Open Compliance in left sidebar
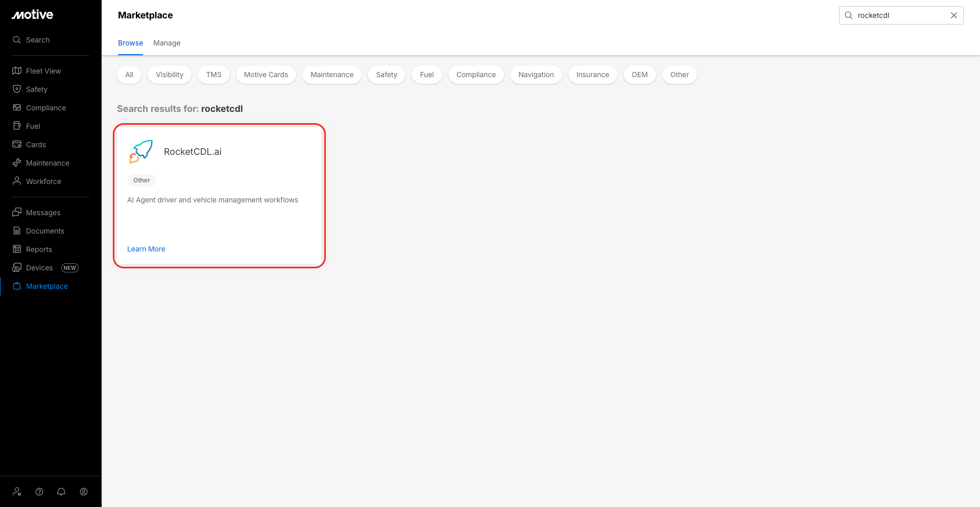Screen dimensions: 980x507 click(39, 108)
